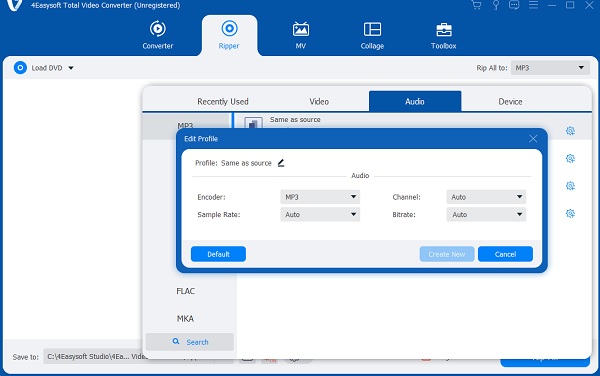Screen dimensions: 600x376
Task: Click the shopping cart icon in title bar
Action: click(476, 5)
